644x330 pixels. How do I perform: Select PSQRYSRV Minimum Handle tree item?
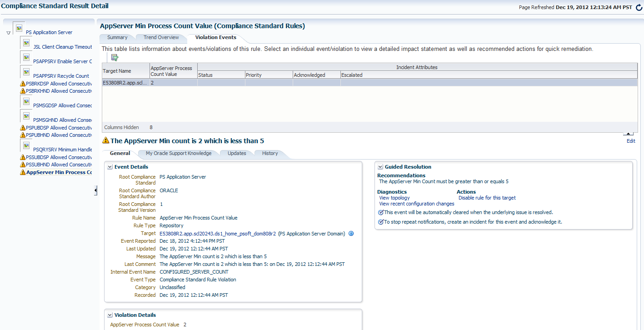[63, 150]
